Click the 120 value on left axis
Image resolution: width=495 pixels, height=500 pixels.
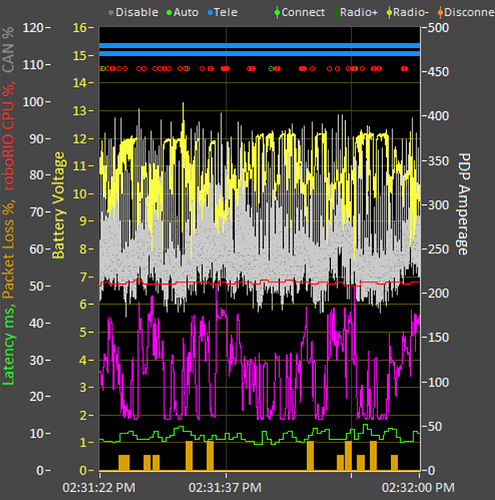(33, 28)
